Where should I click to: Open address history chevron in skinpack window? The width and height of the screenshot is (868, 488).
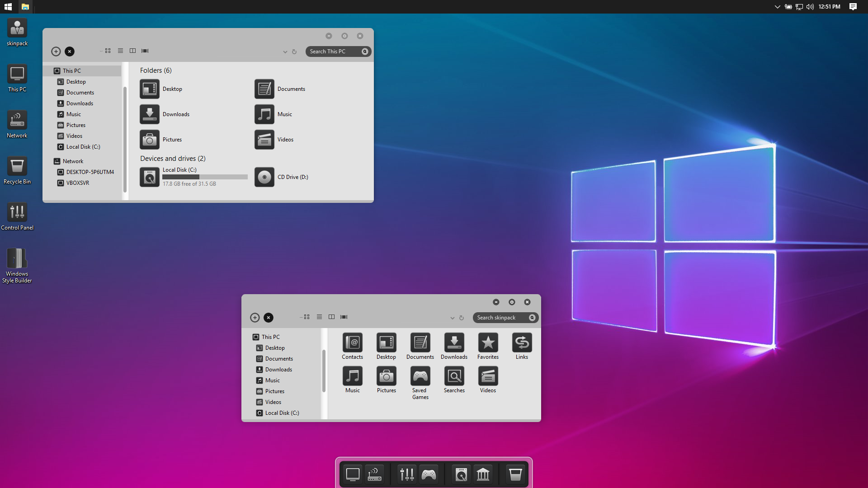pos(452,318)
